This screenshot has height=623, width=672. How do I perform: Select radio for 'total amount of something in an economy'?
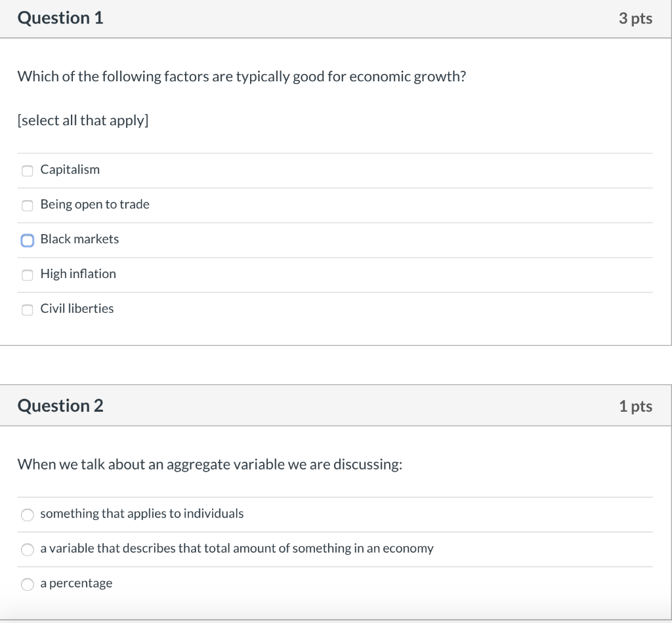28,550
